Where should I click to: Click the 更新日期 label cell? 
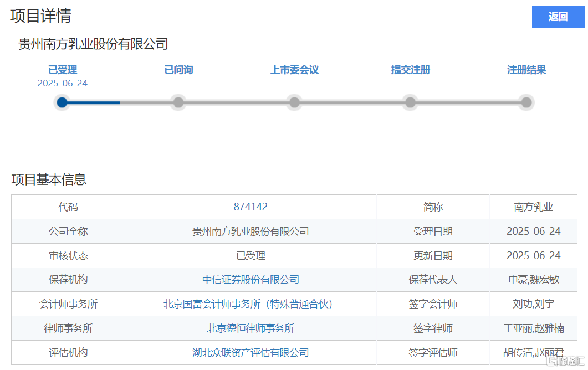coord(433,256)
